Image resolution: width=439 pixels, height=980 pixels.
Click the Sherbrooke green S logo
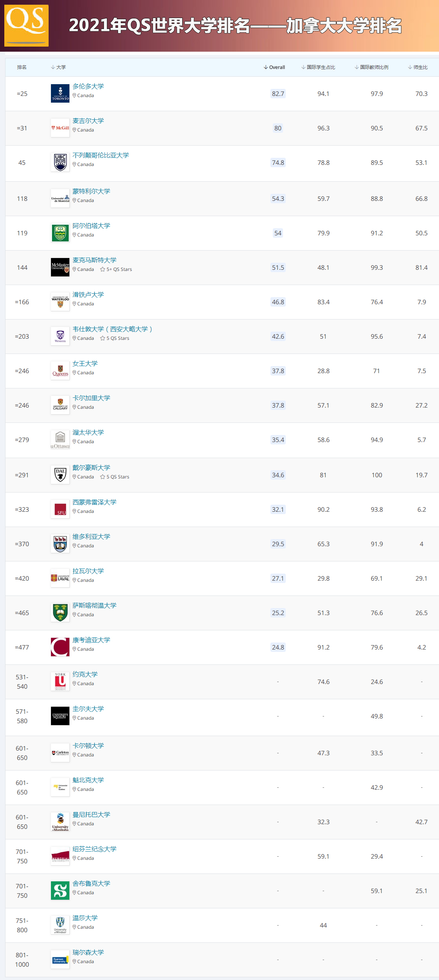[x=60, y=891]
